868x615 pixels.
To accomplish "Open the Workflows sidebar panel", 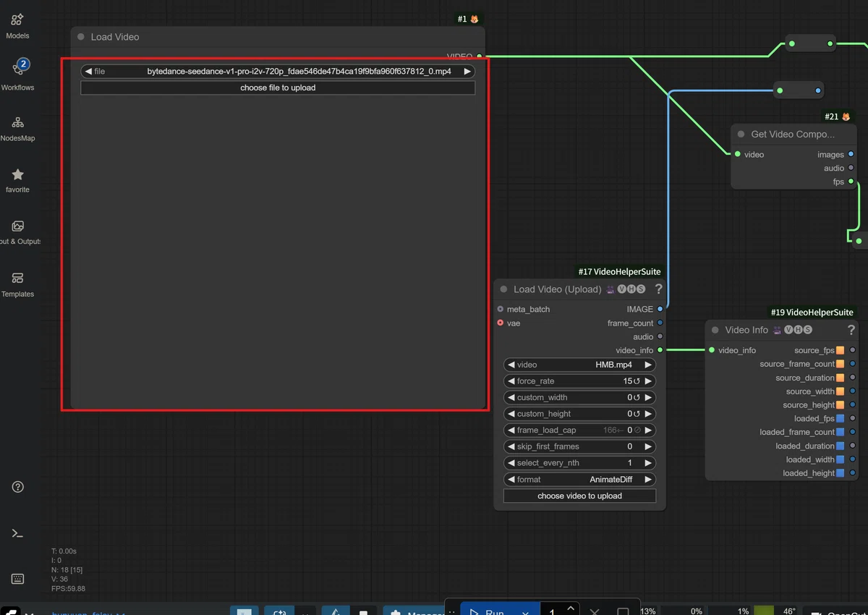I will pyautogui.click(x=17, y=75).
